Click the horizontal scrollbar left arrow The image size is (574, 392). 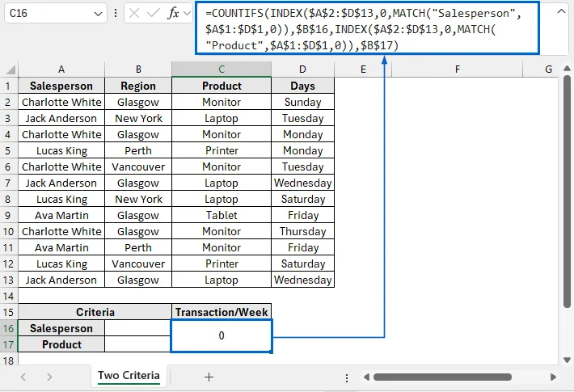(366, 377)
